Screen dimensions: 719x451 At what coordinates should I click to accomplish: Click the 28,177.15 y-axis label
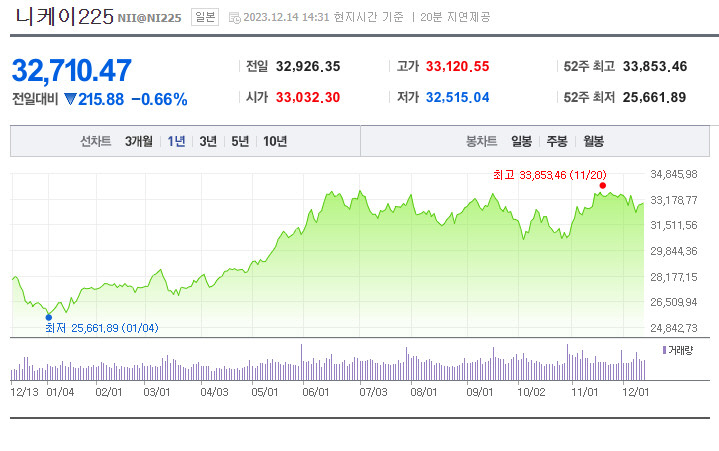coord(674,276)
